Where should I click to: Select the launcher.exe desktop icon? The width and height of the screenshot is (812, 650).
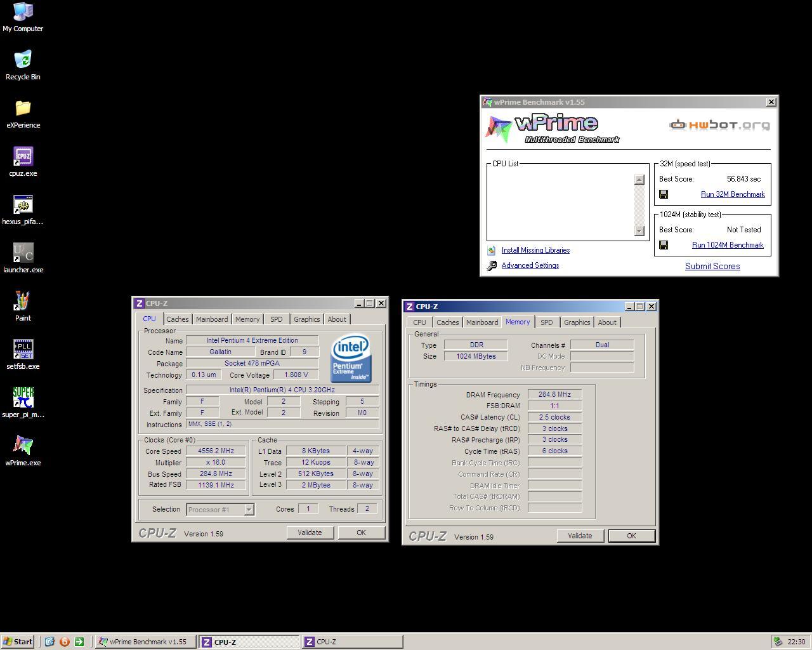23,258
